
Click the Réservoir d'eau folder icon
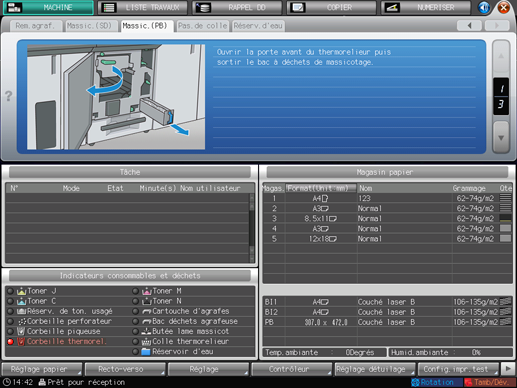[x=146, y=352]
